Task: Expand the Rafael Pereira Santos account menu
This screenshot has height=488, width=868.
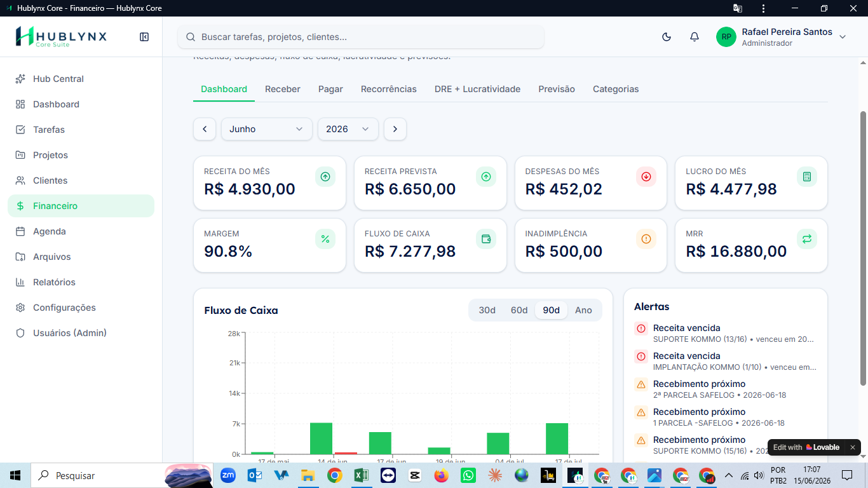Action: coord(843,37)
